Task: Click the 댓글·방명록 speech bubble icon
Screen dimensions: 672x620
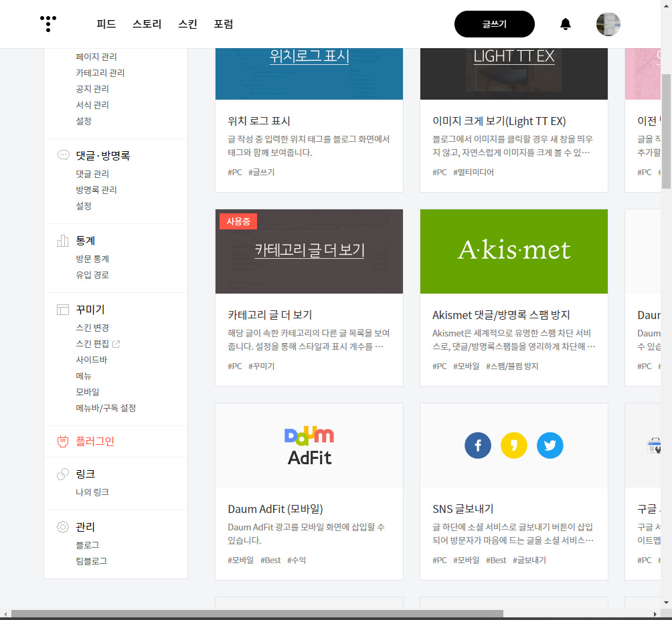Action: coord(63,155)
